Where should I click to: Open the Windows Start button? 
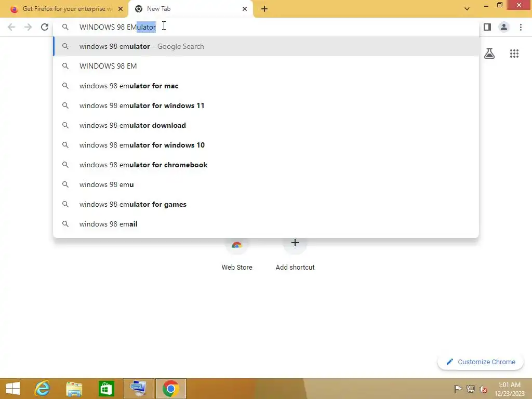click(x=13, y=389)
